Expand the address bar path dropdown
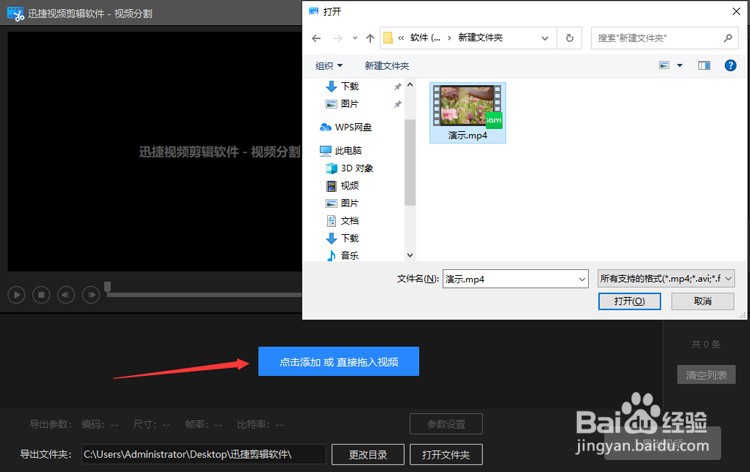750x472 pixels. [545, 38]
